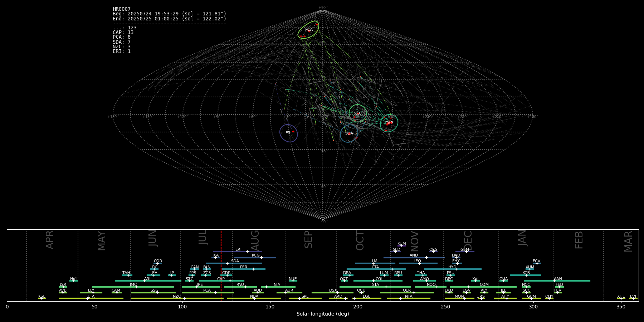Select the COR shower bar in timeline
644x322 pixels.
point(158,263)
